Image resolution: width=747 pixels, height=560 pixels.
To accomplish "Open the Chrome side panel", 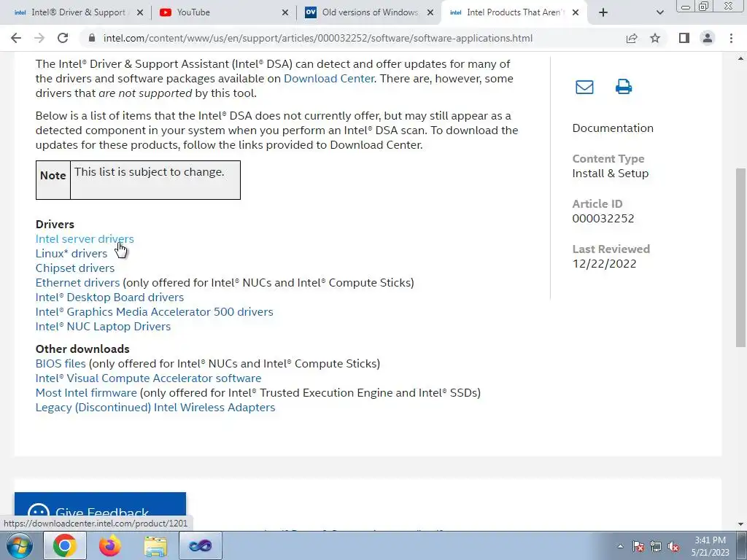I will [x=684, y=38].
